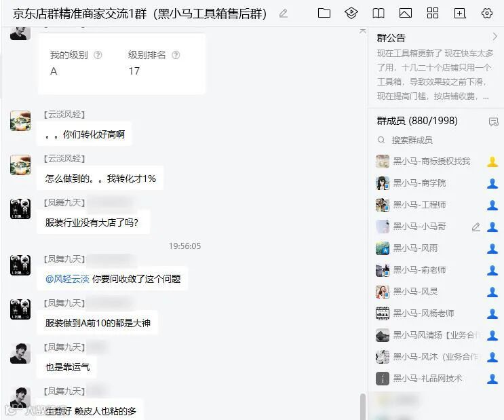Click admin icon beside 黑小马-礼品网技术
This screenshot has height=420, width=504.
pyautogui.click(x=492, y=379)
